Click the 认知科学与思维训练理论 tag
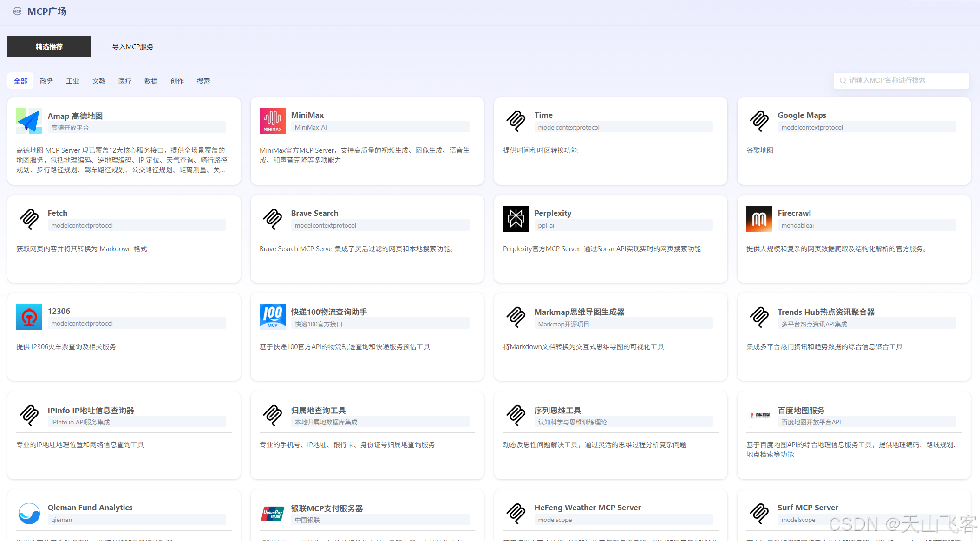980x541 pixels. point(624,422)
